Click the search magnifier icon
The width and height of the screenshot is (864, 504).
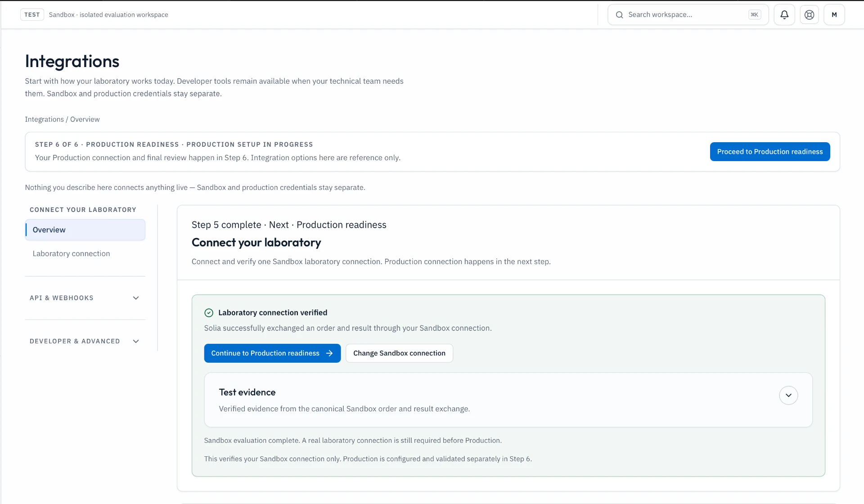pyautogui.click(x=619, y=15)
